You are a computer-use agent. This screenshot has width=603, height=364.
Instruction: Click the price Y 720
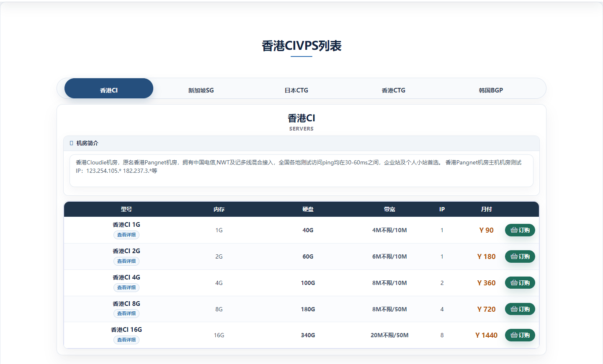[487, 309]
